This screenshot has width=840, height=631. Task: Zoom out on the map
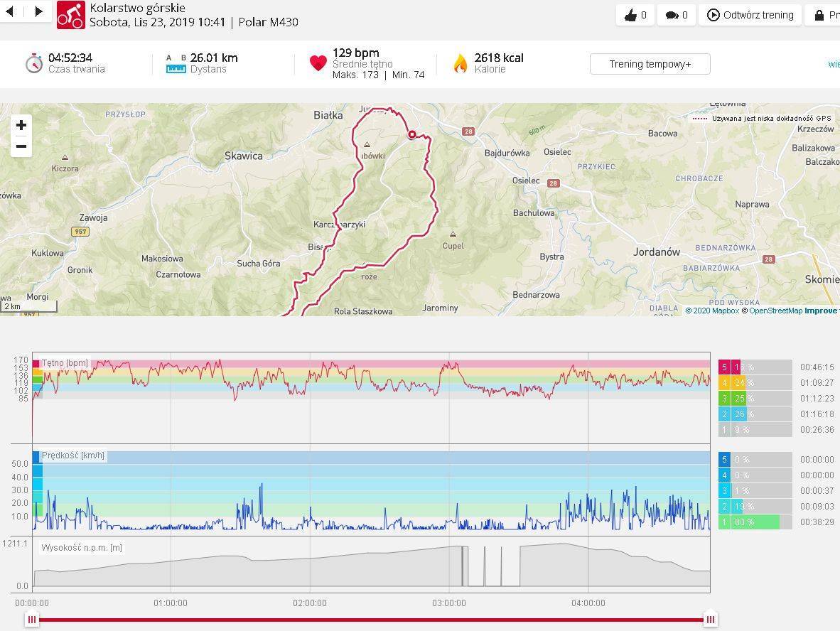pyautogui.click(x=21, y=146)
